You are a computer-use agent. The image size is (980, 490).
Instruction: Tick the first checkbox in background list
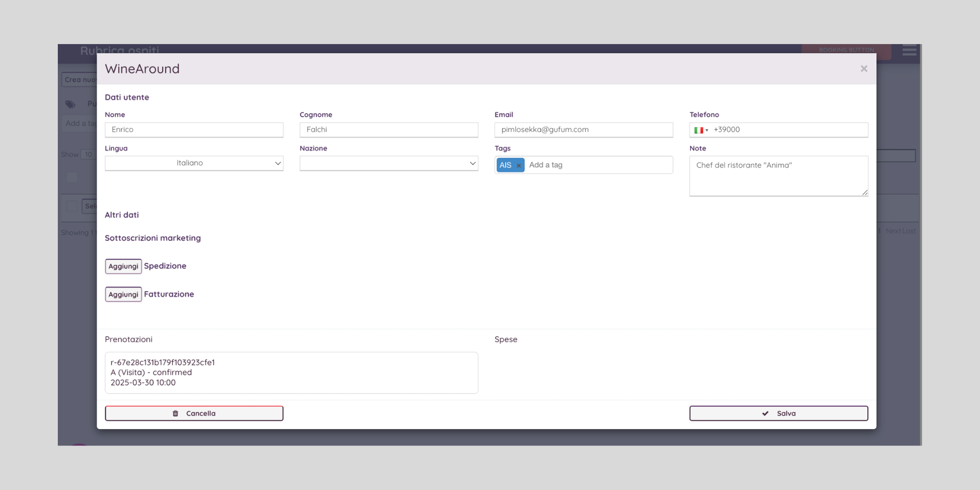coord(72,177)
